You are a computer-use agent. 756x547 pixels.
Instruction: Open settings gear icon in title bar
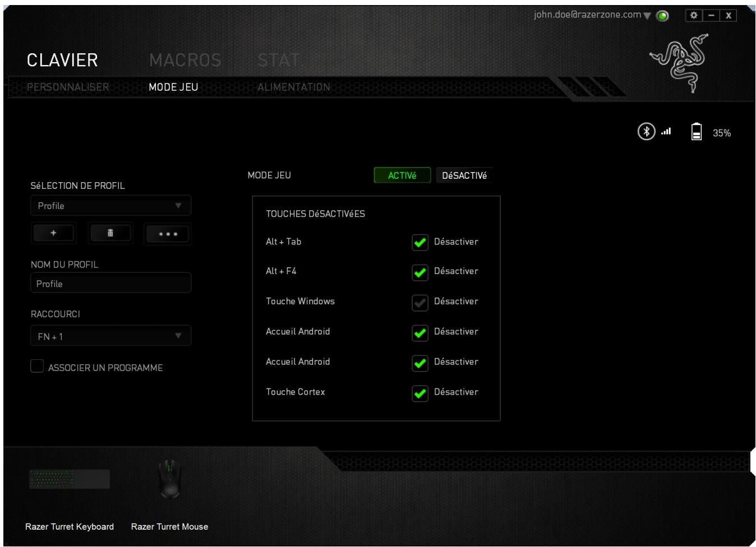pyautogui.click(x=694, y=16)
